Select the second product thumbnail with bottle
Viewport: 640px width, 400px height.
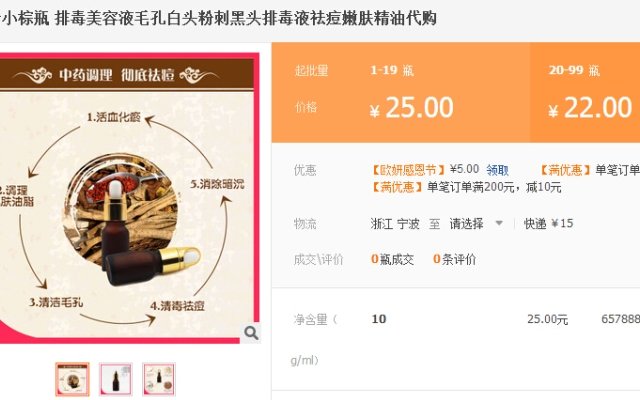coord(116,379)
